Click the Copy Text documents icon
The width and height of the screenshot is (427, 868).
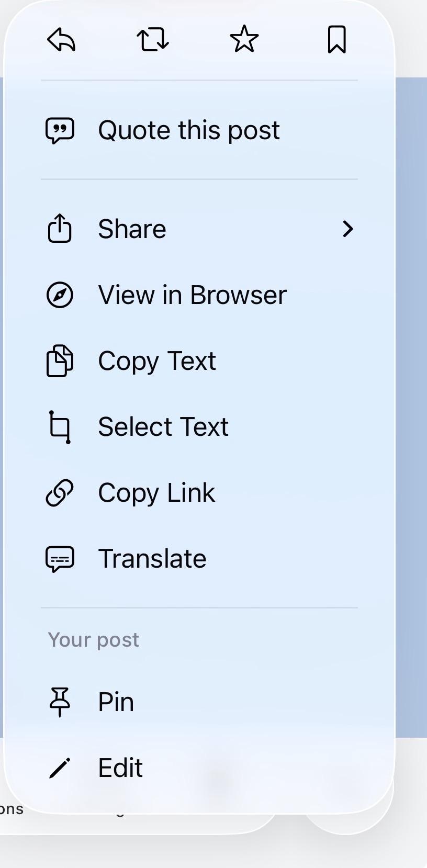[60, 361]
